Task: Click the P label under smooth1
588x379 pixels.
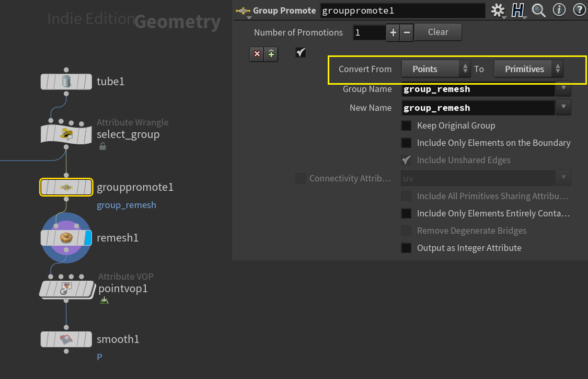Action: 99,357
